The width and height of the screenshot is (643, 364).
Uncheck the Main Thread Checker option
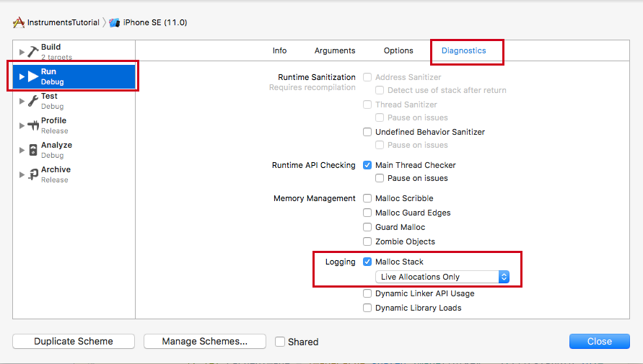tap(367, 165)
